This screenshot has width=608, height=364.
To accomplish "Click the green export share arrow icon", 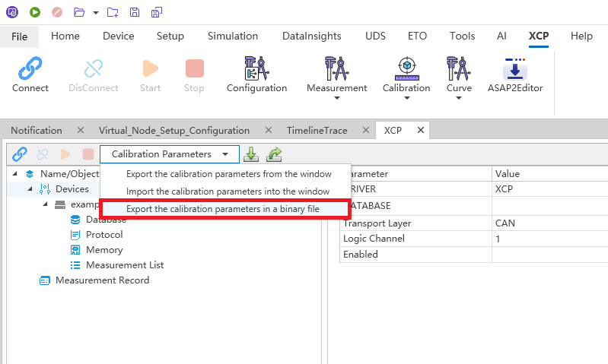I will coord(274,154).
